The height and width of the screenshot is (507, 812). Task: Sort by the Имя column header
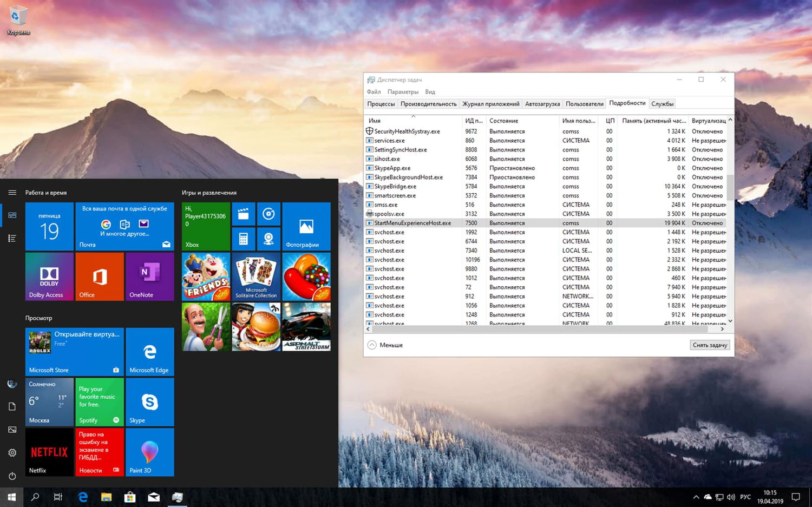(414, 121)
